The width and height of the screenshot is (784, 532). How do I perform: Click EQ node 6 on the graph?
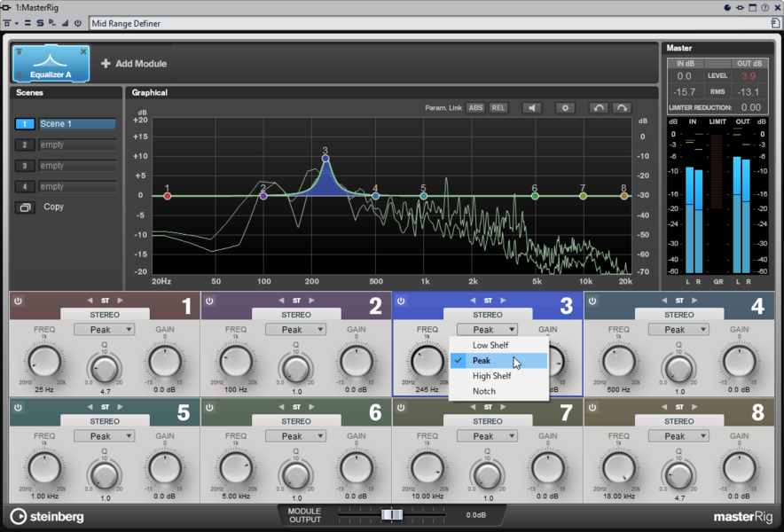[x=535, y=196]
